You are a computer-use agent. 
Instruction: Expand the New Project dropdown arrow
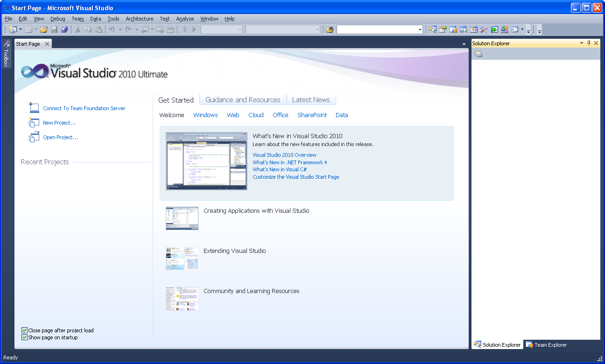(x=21, y=29)
